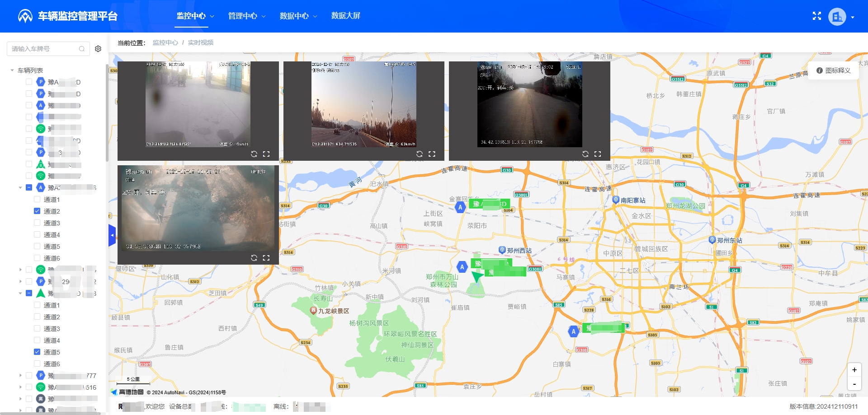
Task: Open 数据大屏 menu item
Action: [x=346, y=16]
